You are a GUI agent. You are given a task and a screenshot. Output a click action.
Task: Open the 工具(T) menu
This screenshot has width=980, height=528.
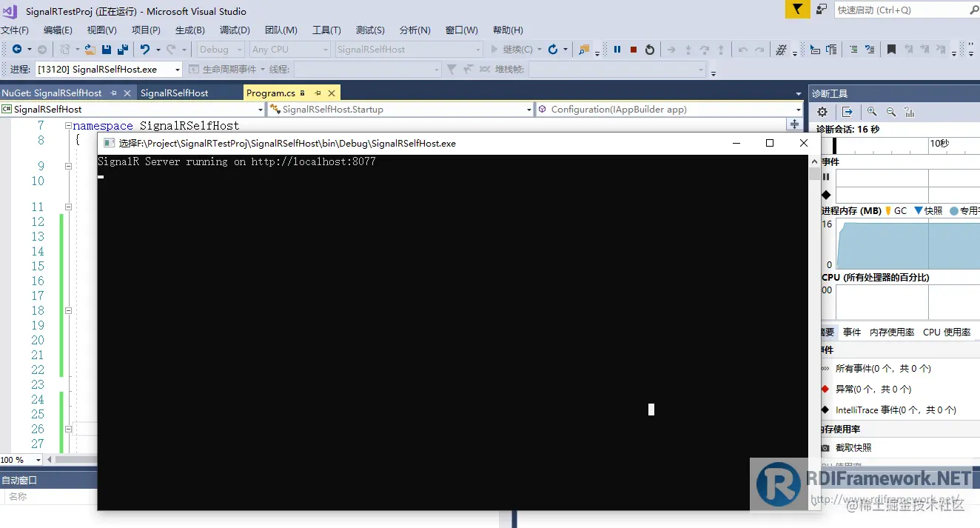pyautogui.click(x=326, y=30)
